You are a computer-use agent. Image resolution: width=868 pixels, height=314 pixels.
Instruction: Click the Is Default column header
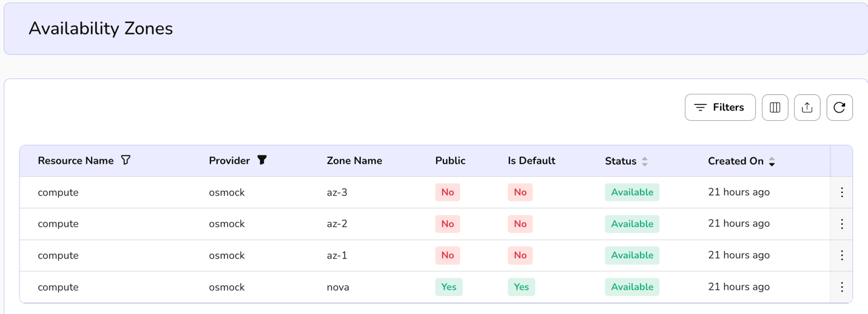click(x=531, y=161)
